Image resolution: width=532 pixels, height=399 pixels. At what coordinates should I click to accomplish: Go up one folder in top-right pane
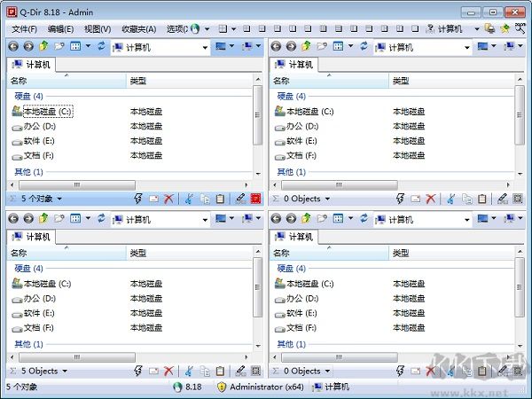307,46
